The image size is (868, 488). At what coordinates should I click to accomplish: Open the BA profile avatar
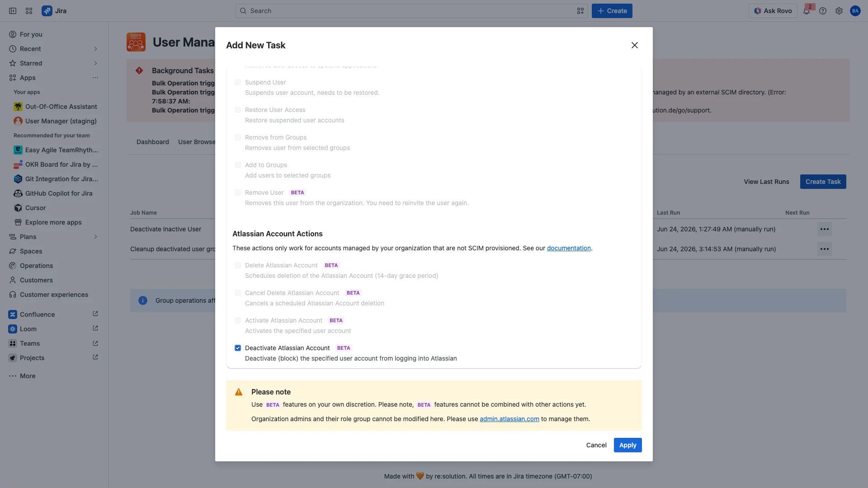[855, 11]
